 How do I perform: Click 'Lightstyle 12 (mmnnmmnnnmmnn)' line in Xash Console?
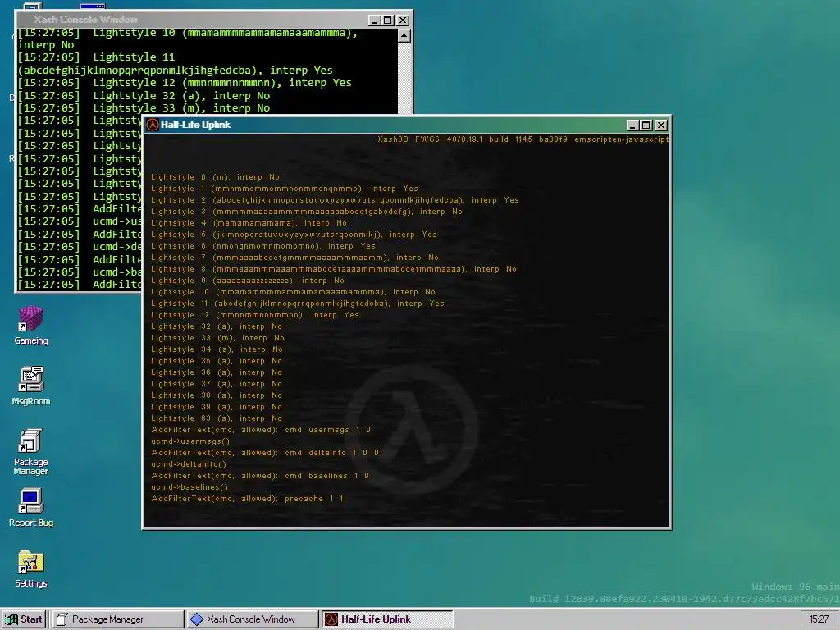click(185, 83)
